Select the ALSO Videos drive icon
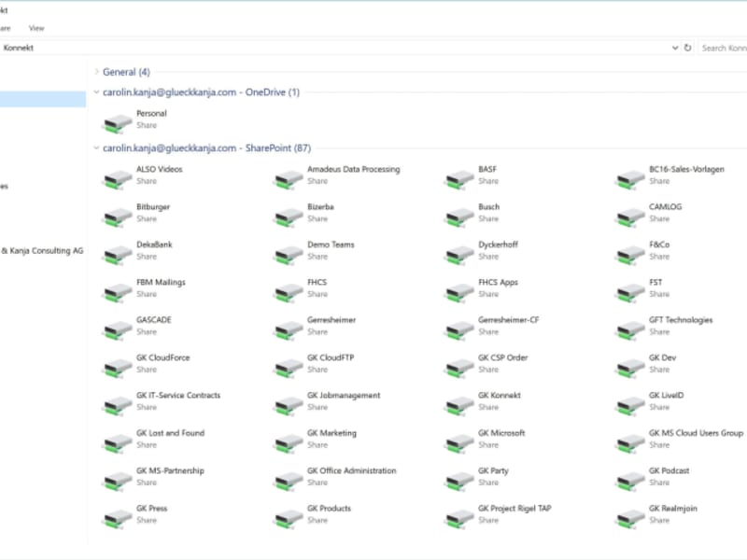 coord(118,179)
